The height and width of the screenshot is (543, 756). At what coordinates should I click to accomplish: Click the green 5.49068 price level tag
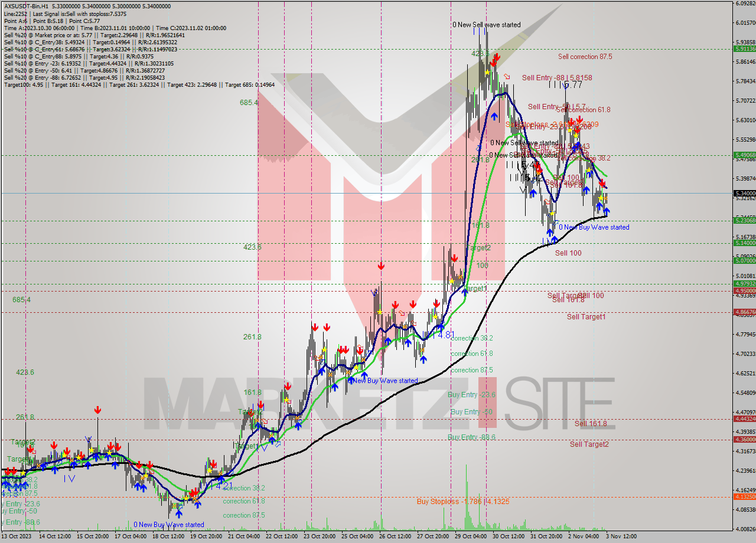(x=744, y=155)
